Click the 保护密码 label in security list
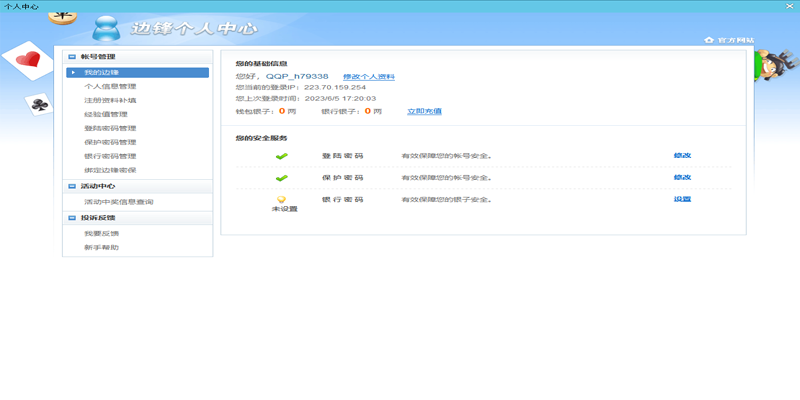This screenshot has height=400, width=800. point(342,178)
